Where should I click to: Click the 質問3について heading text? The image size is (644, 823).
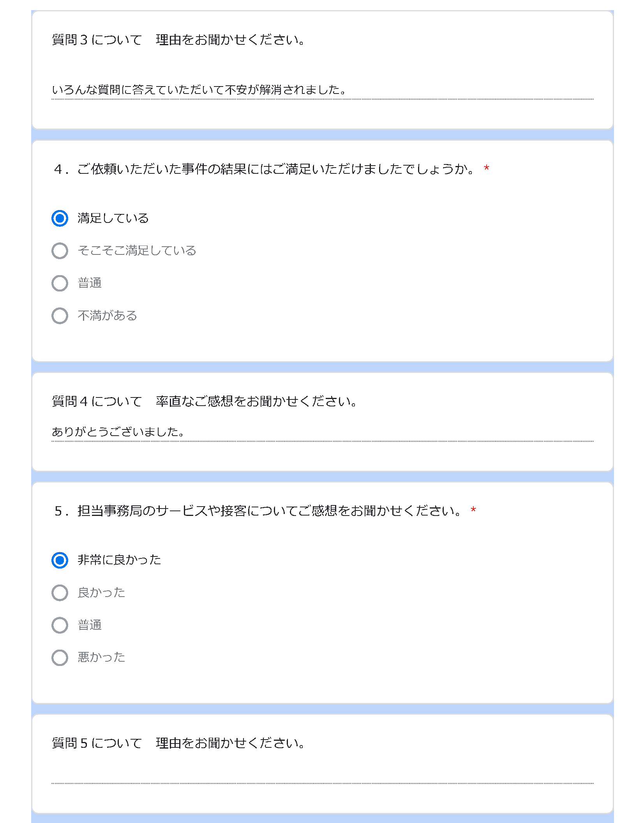(178, 40)
